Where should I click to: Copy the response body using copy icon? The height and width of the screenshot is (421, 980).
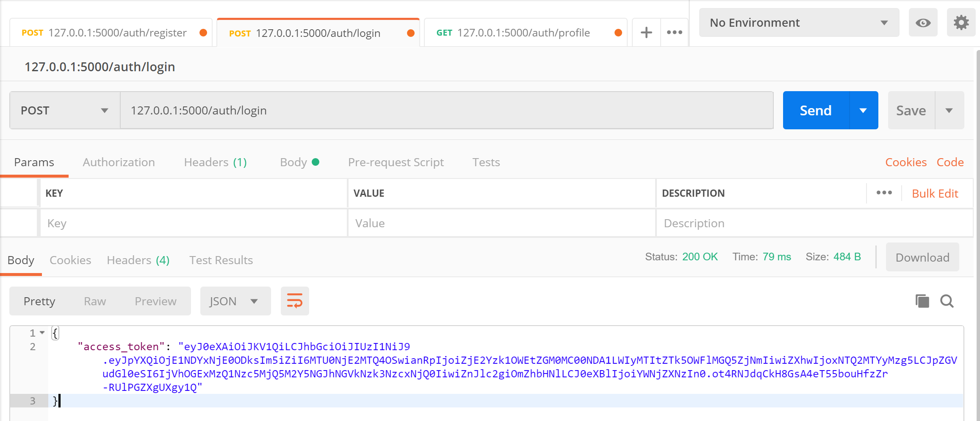pos(922,301)
